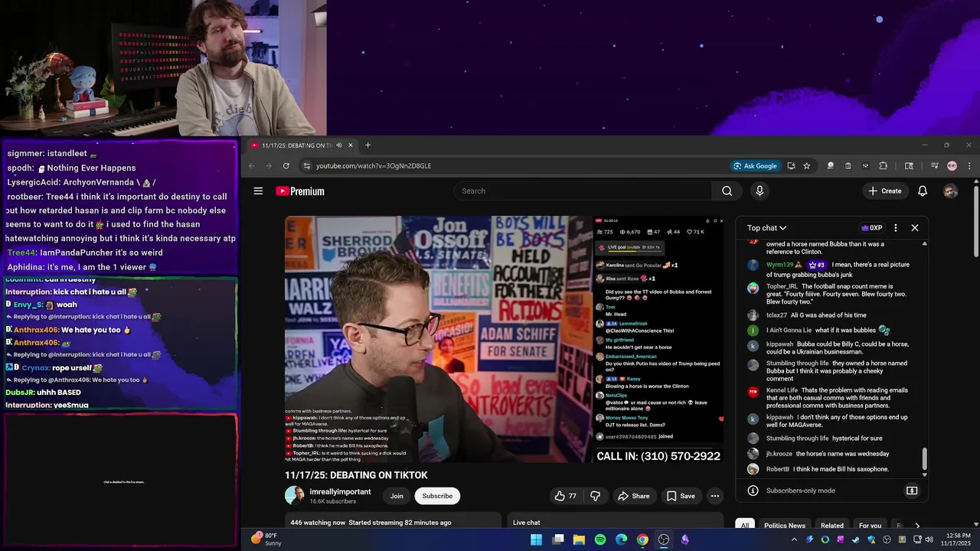Click the Join channel button
The height and width of the screenshot is (551, 980).
point(397,496)
